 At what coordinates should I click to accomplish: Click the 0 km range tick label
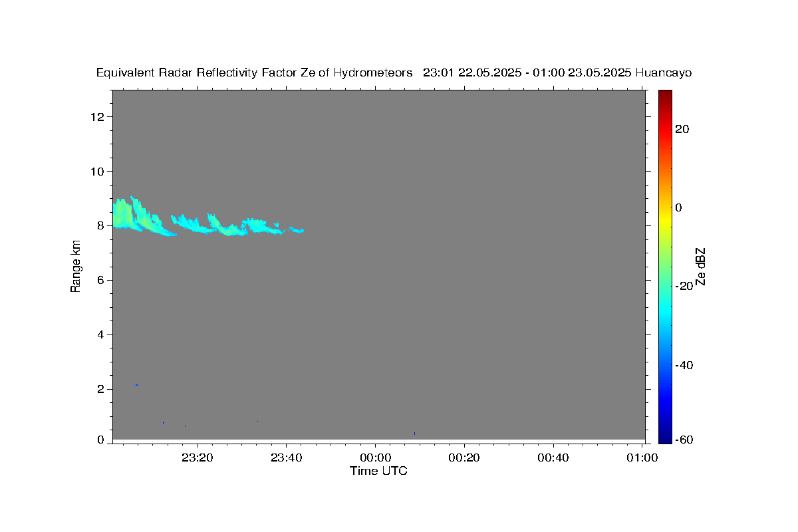point(101,440)
